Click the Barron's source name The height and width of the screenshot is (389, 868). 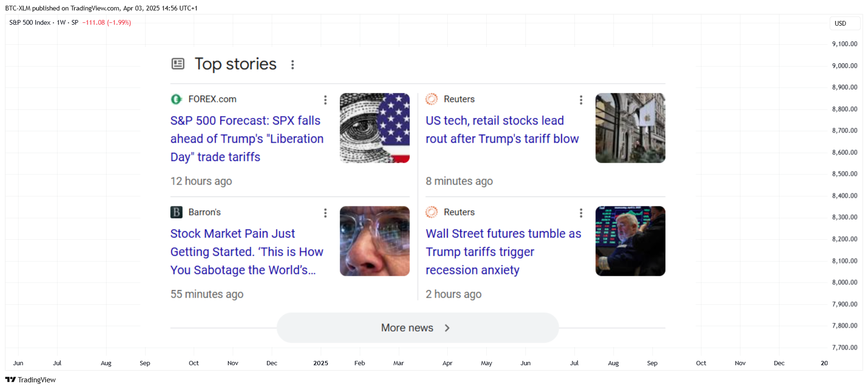pos(205,212)
